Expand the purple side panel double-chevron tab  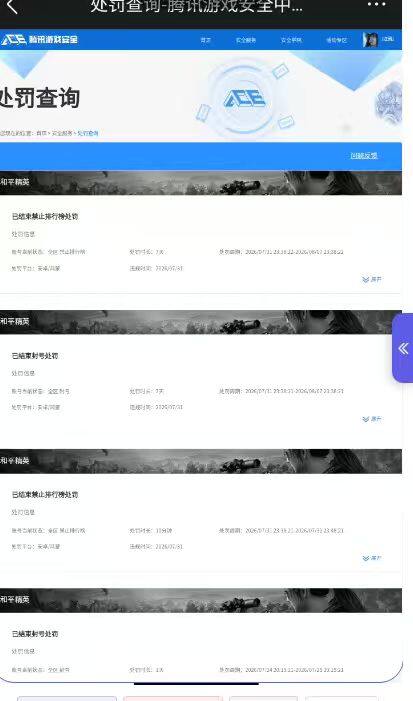click(x=403, y=348)
